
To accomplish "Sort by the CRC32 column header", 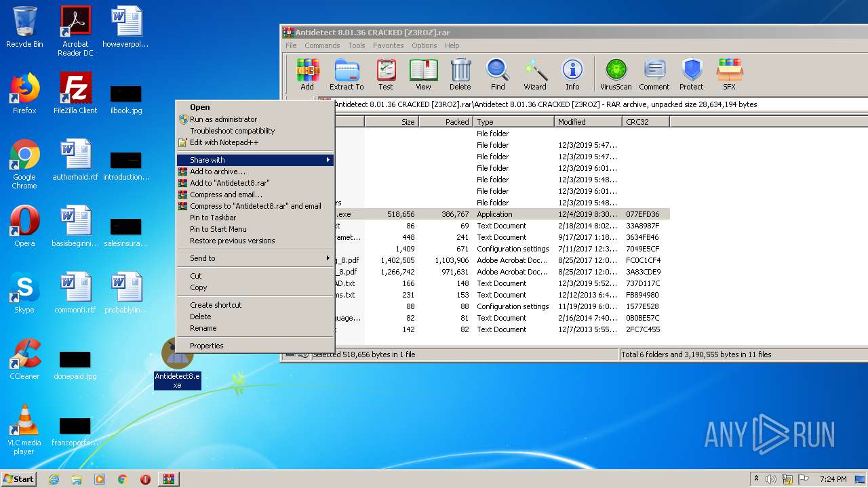I will (x=646, y=122).
